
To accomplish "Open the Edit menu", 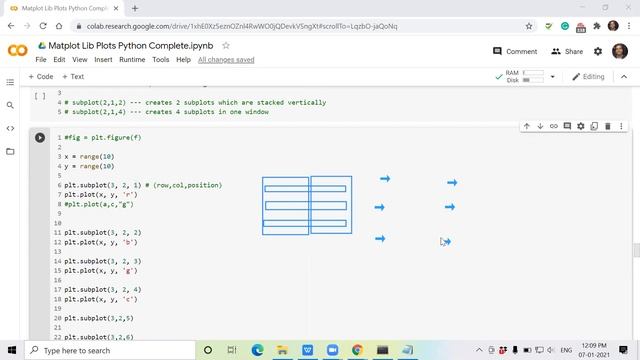I will [59, 60].
